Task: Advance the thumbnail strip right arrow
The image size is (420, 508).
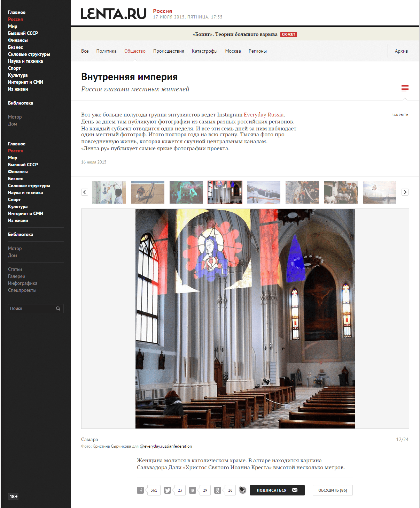Action: (x=405, y=192)
